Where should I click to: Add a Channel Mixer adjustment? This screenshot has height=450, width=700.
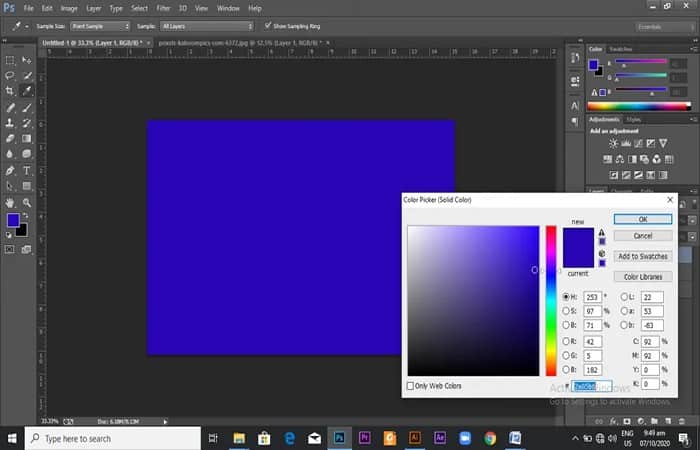click(656, 159)
